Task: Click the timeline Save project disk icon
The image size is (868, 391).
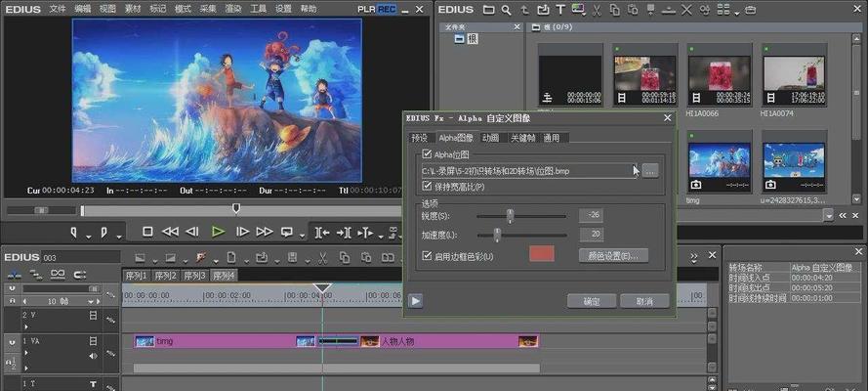Action: (292, 257)
